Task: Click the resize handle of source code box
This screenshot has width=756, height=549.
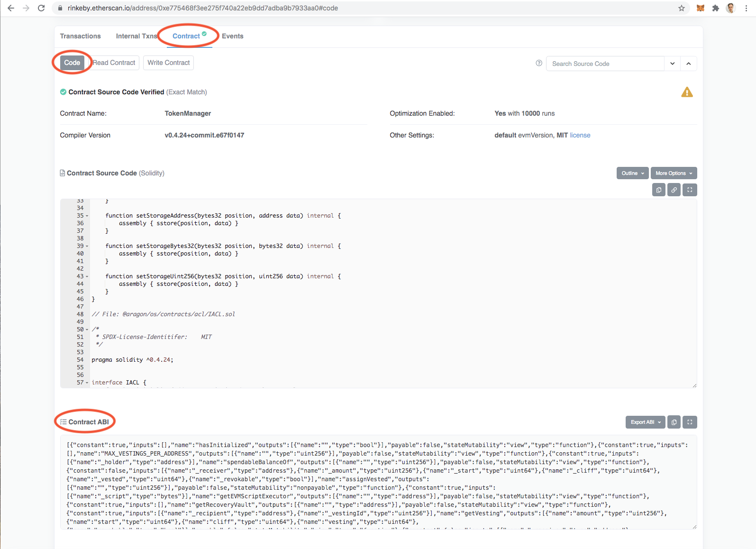Action: pos(694,385)
